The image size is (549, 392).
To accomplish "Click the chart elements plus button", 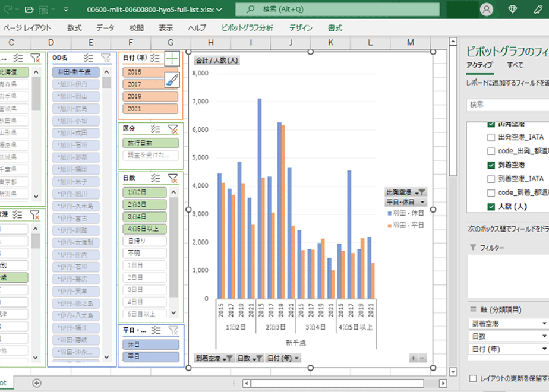I will pos(172,59).
